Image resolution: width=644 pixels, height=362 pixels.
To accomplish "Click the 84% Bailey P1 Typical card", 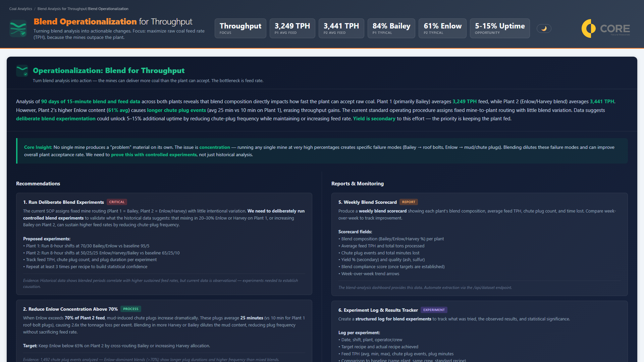I will [391, 28].
